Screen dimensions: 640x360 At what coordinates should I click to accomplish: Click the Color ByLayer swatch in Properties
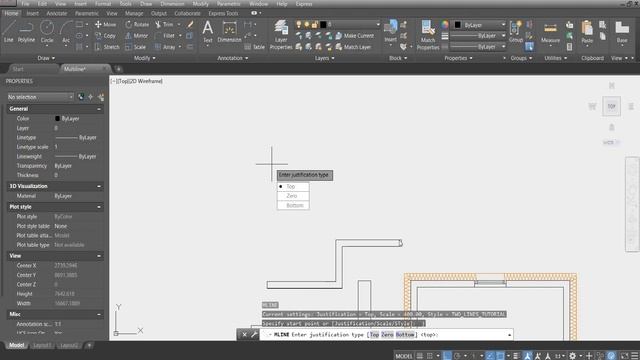[57, 118]
